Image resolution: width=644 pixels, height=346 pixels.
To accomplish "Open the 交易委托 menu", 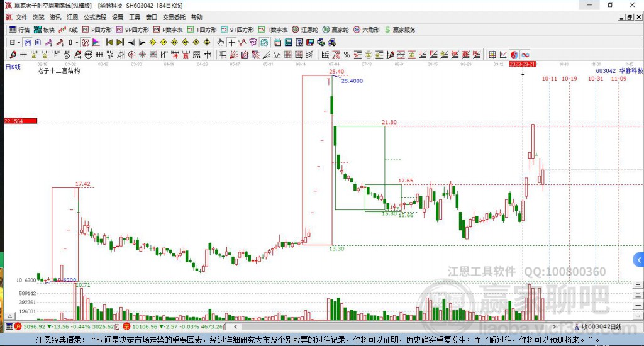I will tap(174, 17).
